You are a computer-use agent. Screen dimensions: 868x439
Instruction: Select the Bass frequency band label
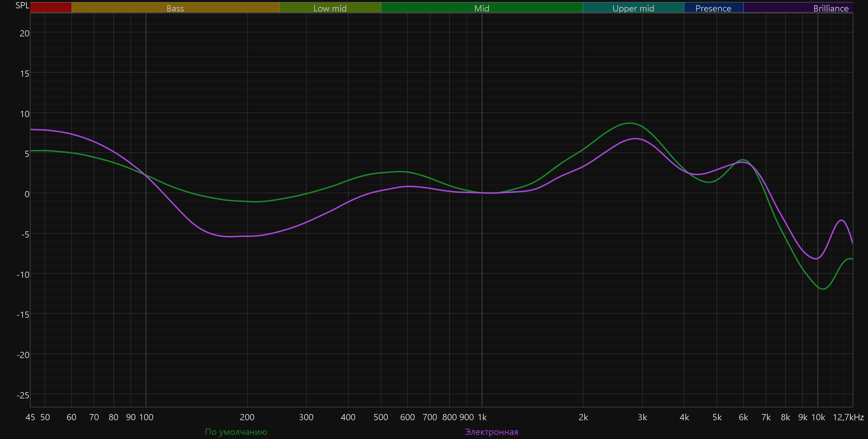click(175, 8)
